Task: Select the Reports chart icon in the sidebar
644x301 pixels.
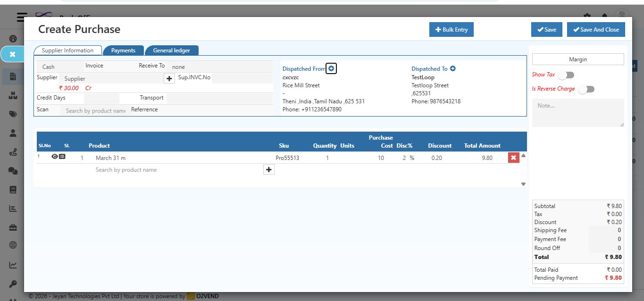Action: point(13,208)
